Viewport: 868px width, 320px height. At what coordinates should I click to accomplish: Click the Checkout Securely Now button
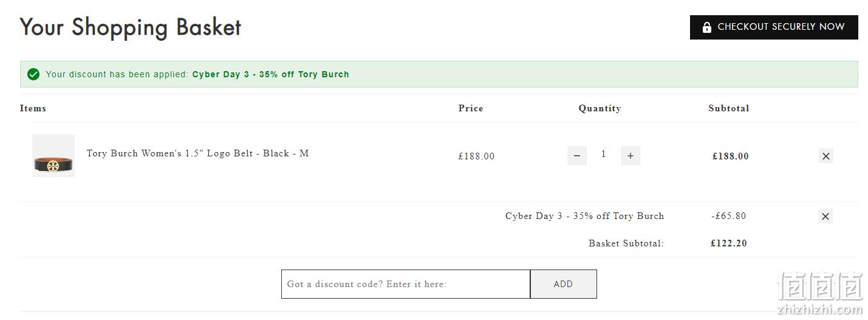point(774,27)
